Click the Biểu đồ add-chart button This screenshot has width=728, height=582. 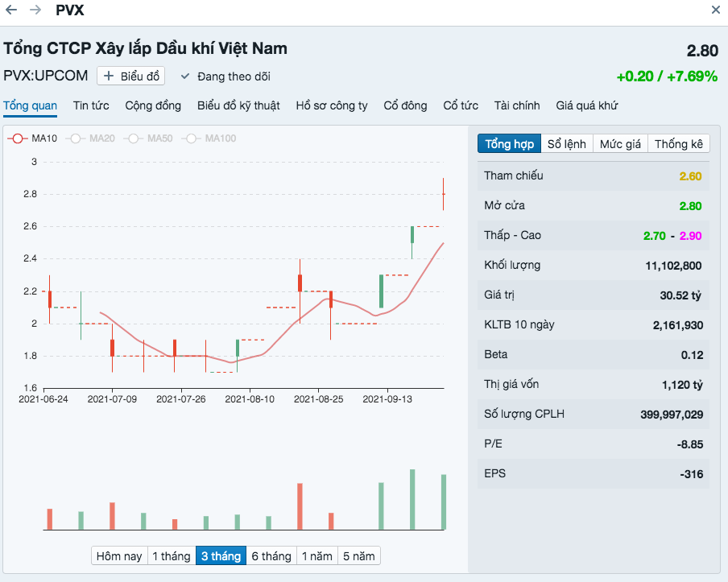coord(131,76)
